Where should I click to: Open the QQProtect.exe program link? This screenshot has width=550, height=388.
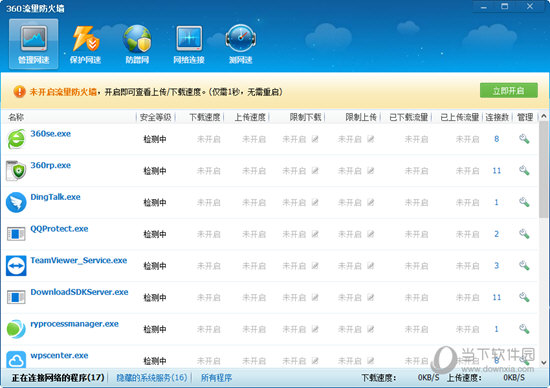pos(59,229)
